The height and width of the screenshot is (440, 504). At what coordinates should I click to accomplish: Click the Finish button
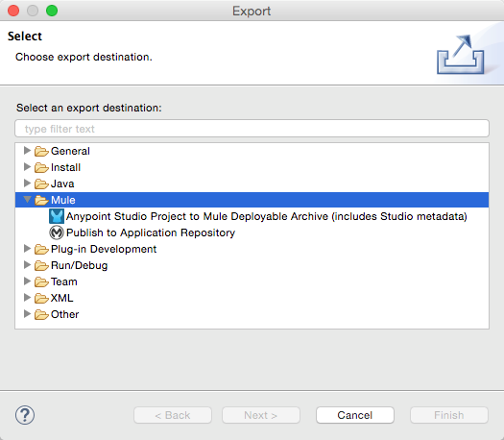pos(449,415)
